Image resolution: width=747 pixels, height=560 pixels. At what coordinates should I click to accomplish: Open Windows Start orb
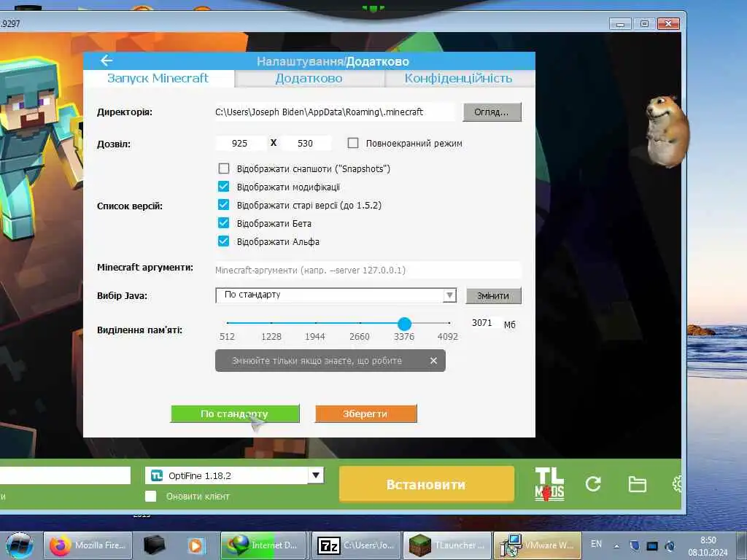pyautogui.click(x=19, y=545)
